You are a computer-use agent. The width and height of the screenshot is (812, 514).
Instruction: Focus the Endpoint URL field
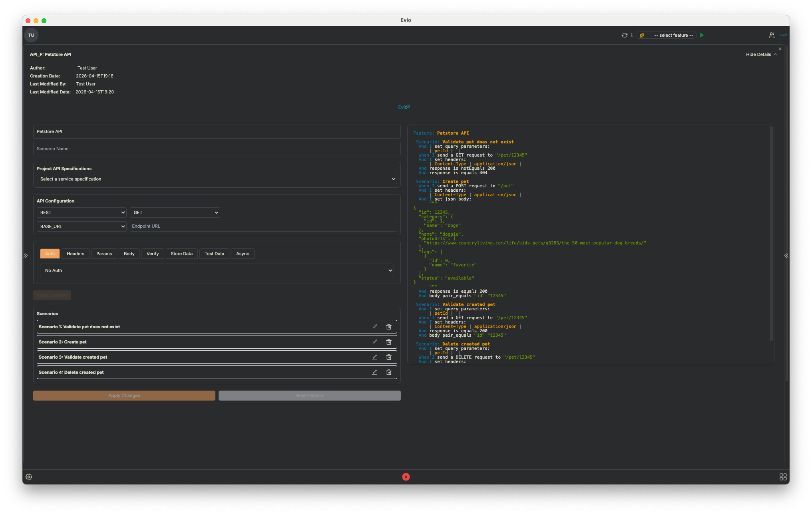coord(263,226)
